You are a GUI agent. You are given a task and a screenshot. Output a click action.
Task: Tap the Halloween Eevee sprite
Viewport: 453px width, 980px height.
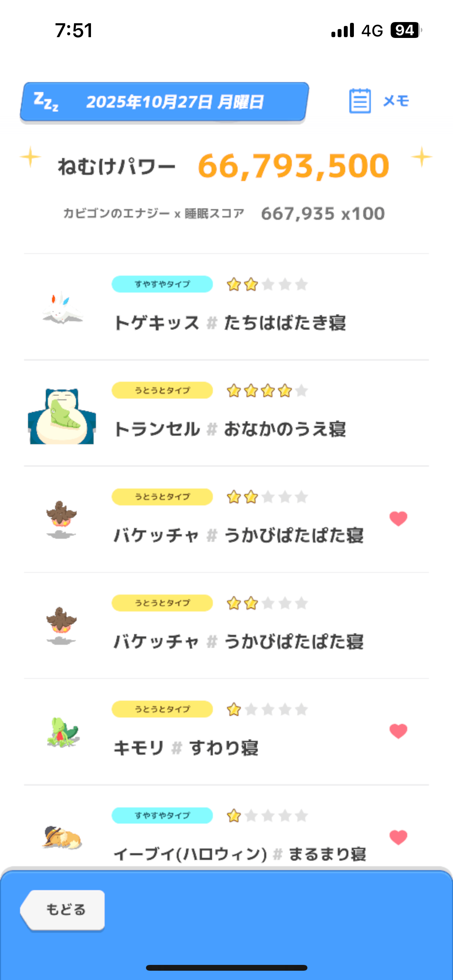(x=62, y=838)
